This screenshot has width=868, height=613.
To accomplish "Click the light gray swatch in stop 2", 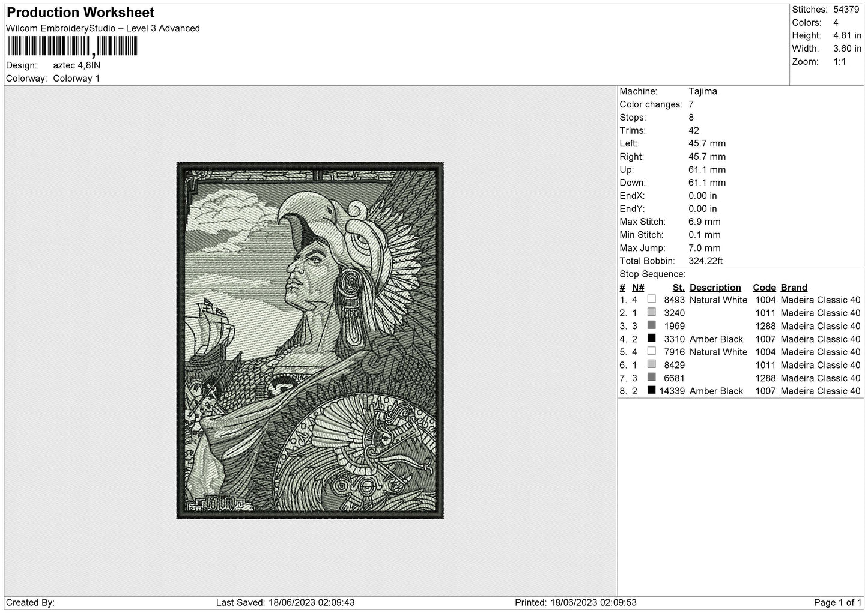I will point(652,312).
